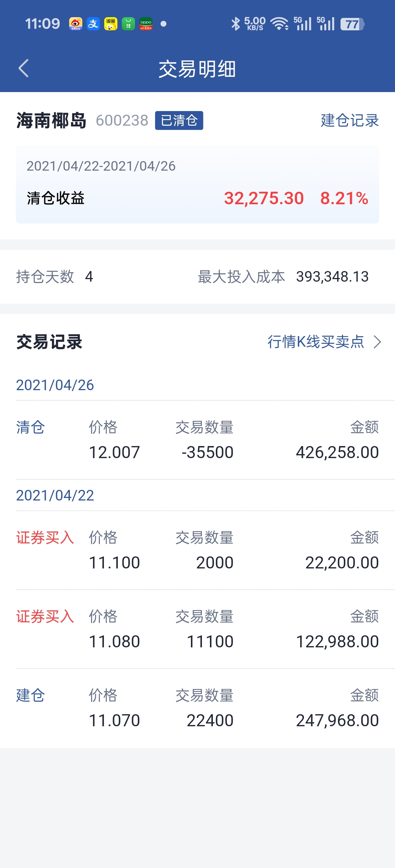Open the Weibo notification icon
Viewport: 395px width, 868px height.
coord(76,24)
